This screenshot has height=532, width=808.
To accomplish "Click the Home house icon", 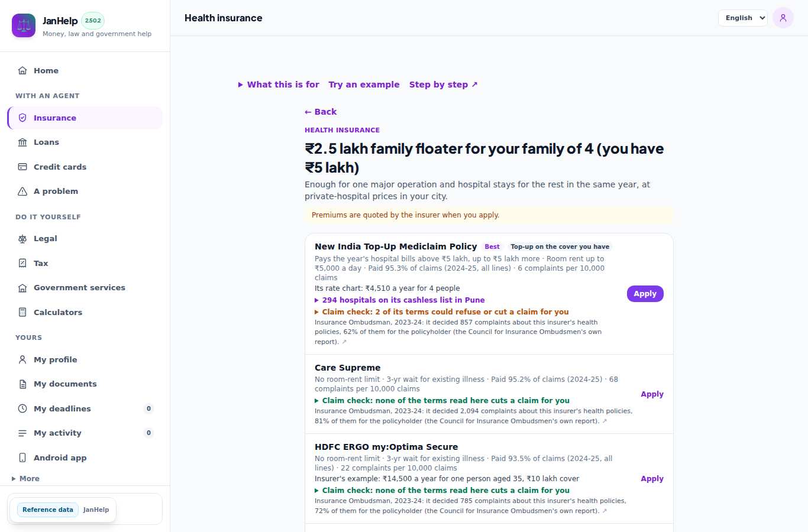I will click(x=22, y=70).
